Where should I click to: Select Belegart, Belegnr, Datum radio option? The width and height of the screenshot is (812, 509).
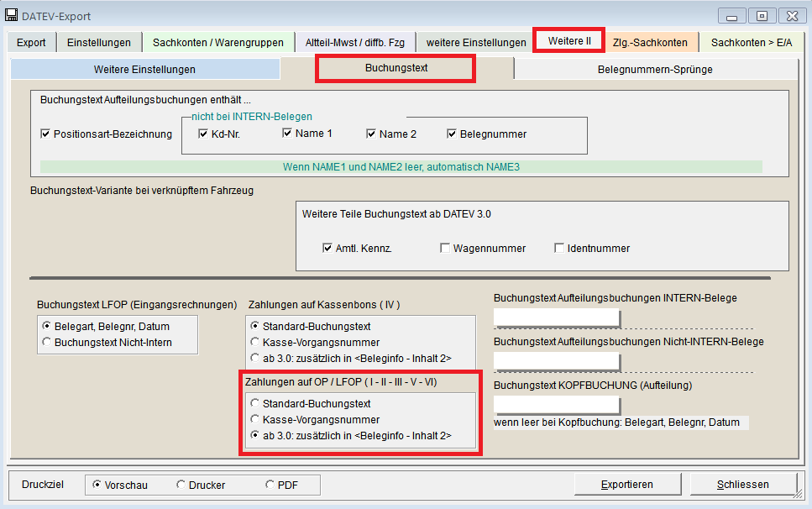pyautogui.click(x=47, y=326)
